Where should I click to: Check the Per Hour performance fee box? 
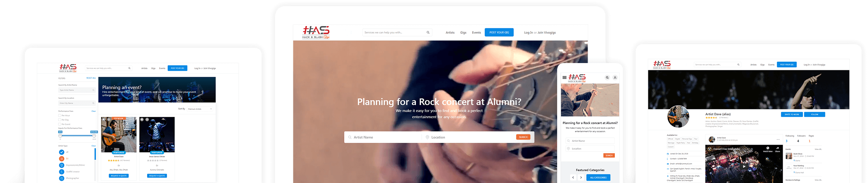tap(60, 116)
